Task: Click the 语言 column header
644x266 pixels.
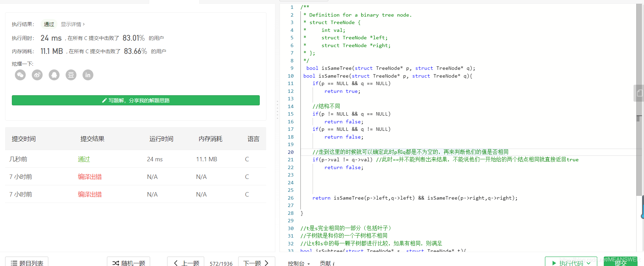Action: (253, 139)
